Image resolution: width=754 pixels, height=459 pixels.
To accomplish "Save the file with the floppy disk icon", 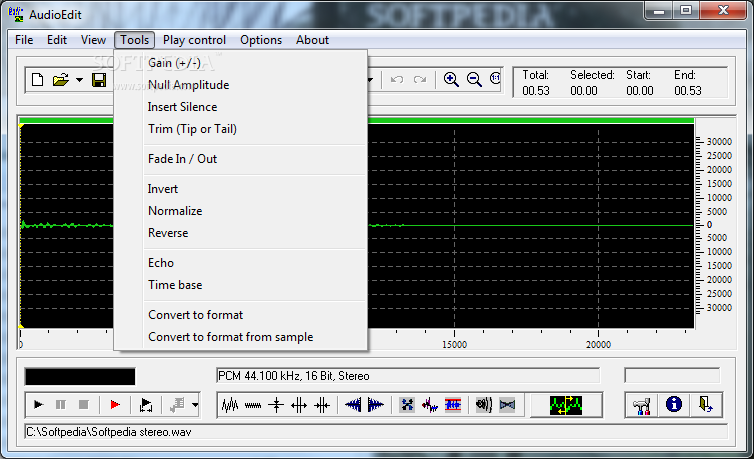I will click(99, 80).
